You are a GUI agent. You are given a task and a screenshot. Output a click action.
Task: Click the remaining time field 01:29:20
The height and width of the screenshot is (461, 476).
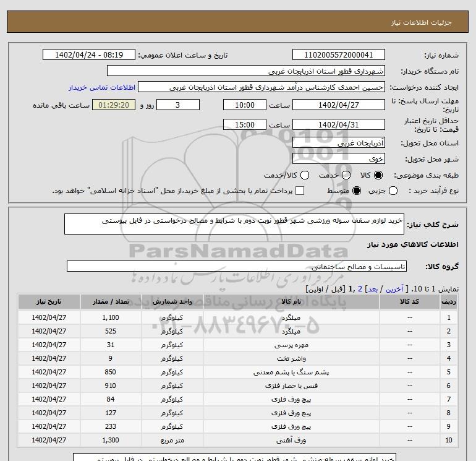pos(114,105)
